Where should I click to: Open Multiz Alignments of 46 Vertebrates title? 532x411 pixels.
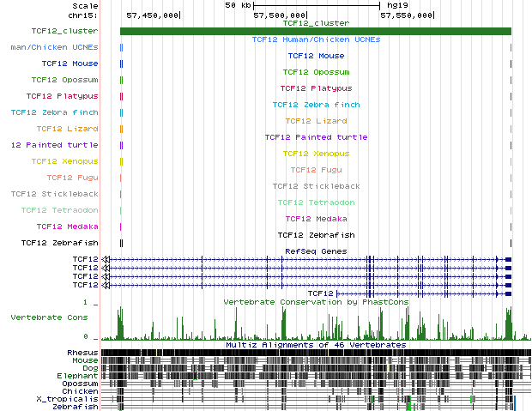(x=315, y=344)
